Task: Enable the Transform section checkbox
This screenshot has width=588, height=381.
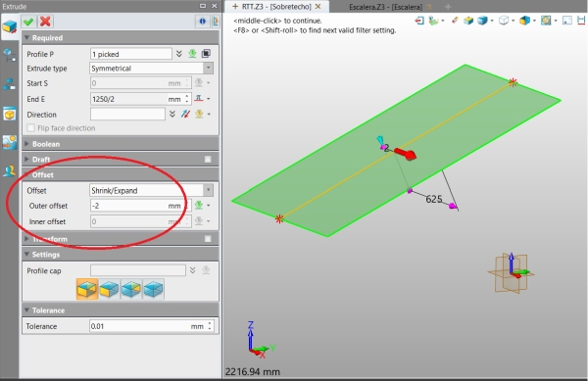Action: click(x=208, y=239)
